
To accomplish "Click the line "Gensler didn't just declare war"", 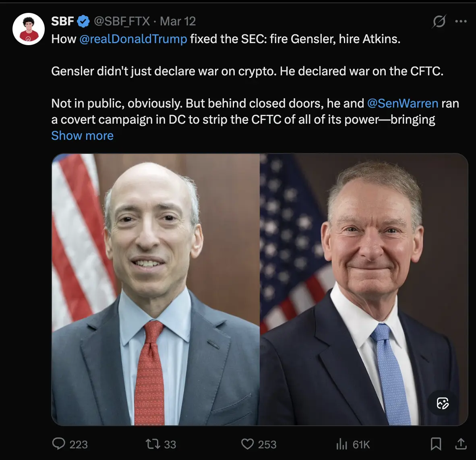I will [247, 71].
